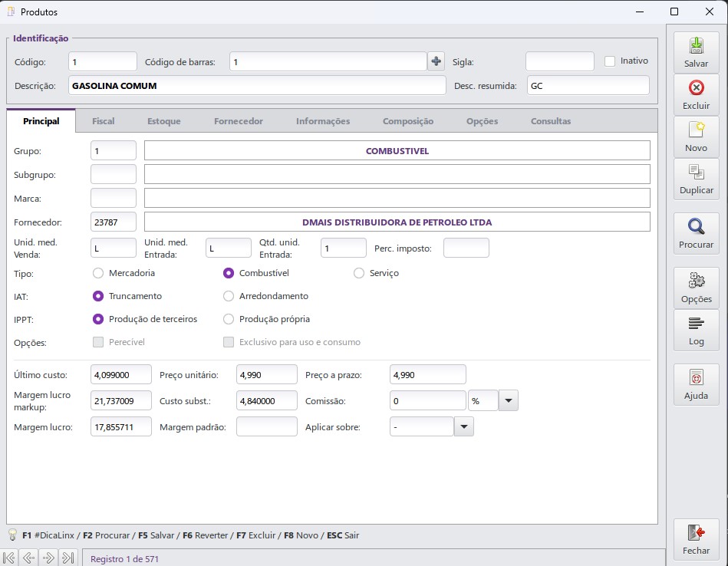Go to next record arrow

coord(48,558)
